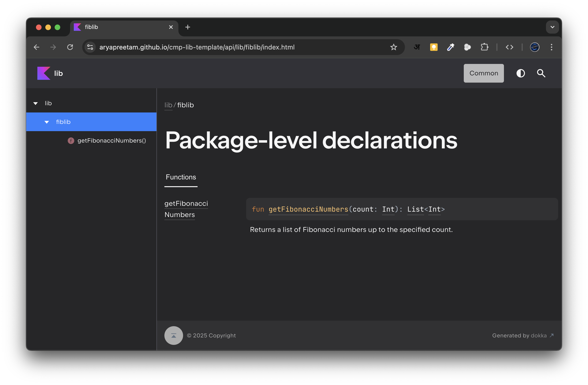View site information icon in the address bar

90,47
